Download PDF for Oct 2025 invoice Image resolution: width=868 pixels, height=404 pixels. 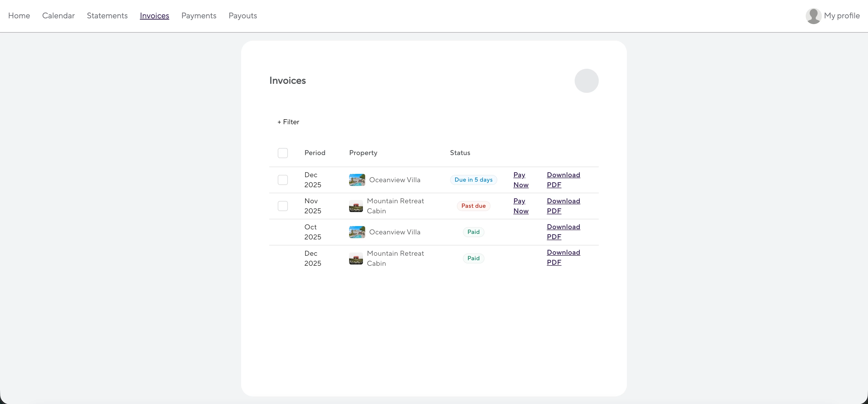coord(563,232)
